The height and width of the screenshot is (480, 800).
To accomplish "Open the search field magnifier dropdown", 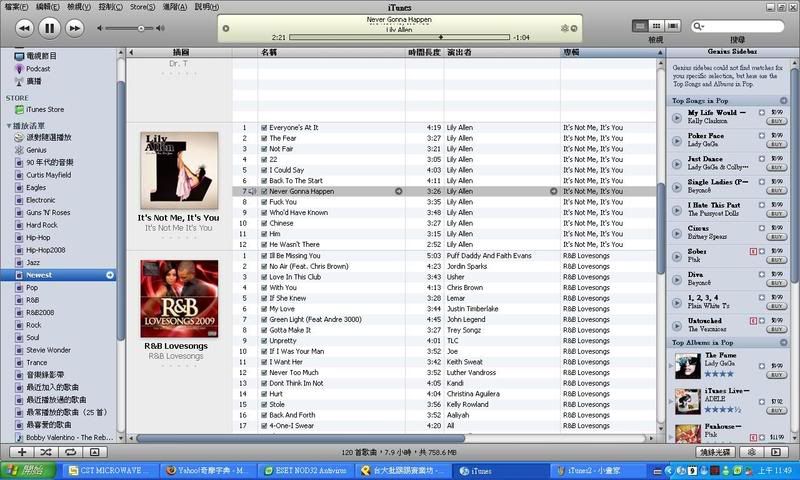I will [x=699, y=26].
